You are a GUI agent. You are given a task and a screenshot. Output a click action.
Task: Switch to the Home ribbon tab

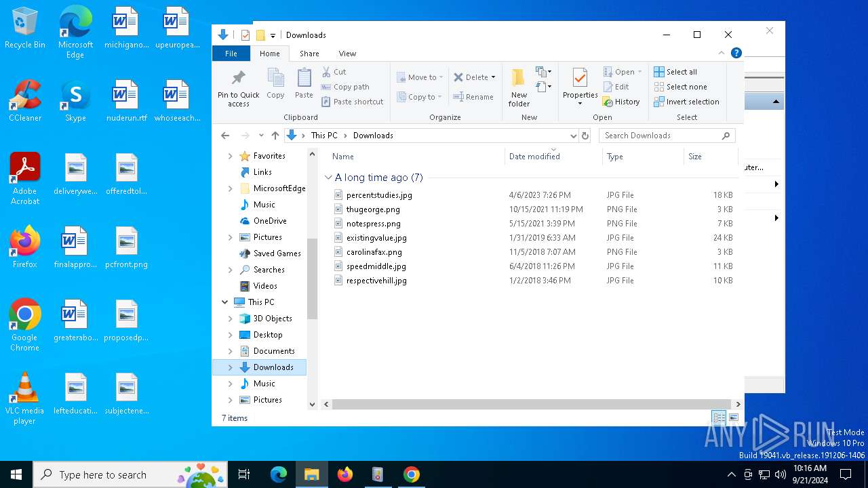point(269,54)
